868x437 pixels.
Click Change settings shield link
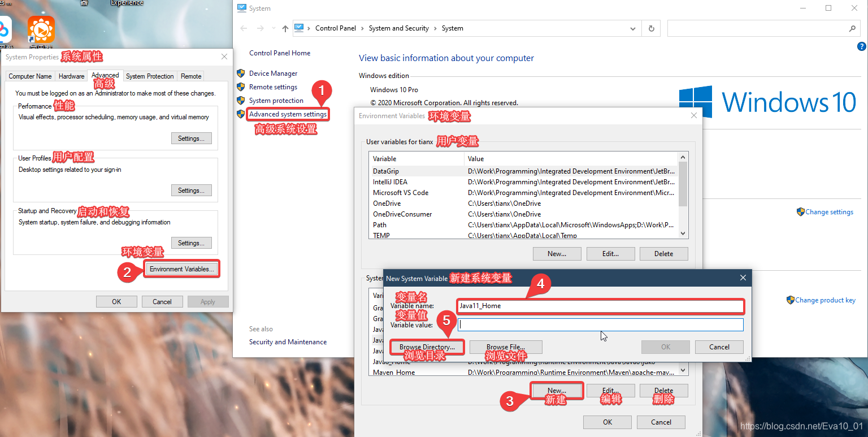tap(829, 212)
